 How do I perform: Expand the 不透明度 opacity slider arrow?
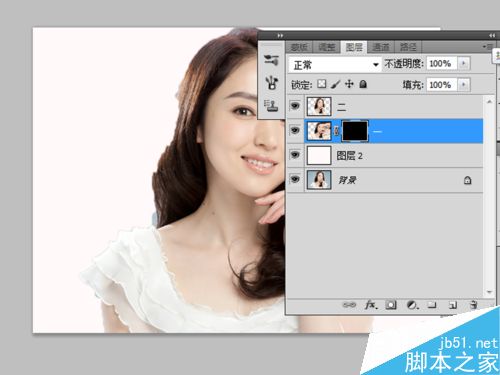coord(464,63)
